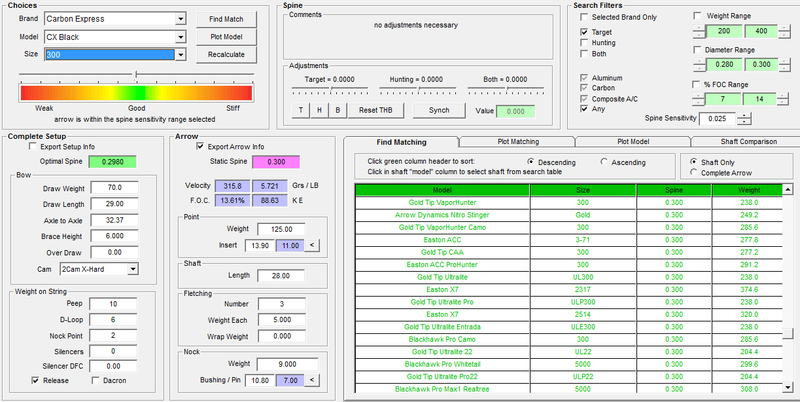The image size is (800, 402).
Task: Select Gold Tip Ultralite Entrada shaft
Action: tap(442, 327)
